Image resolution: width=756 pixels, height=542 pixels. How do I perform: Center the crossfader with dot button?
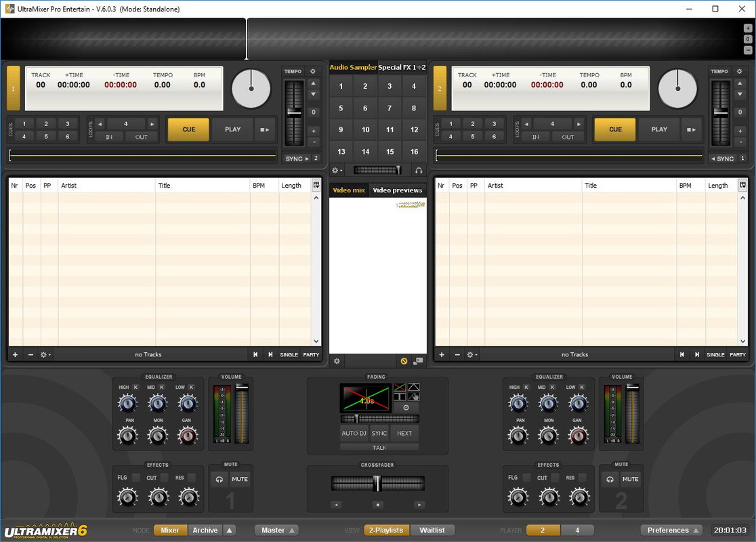[378, 505]
